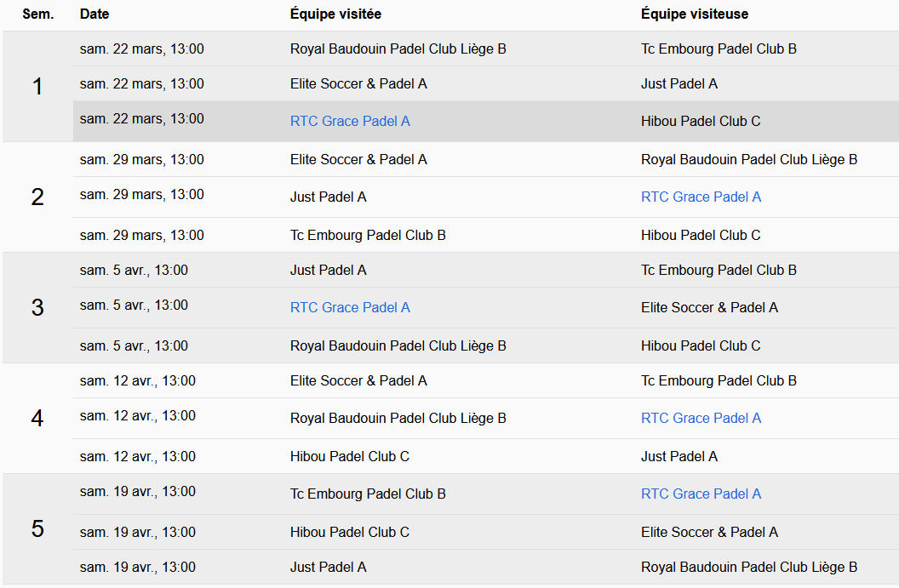899x588 pixels.
Task: Click Hibou Padel Club C opposite RTC Grace week 1
Action: pos(700,121)
